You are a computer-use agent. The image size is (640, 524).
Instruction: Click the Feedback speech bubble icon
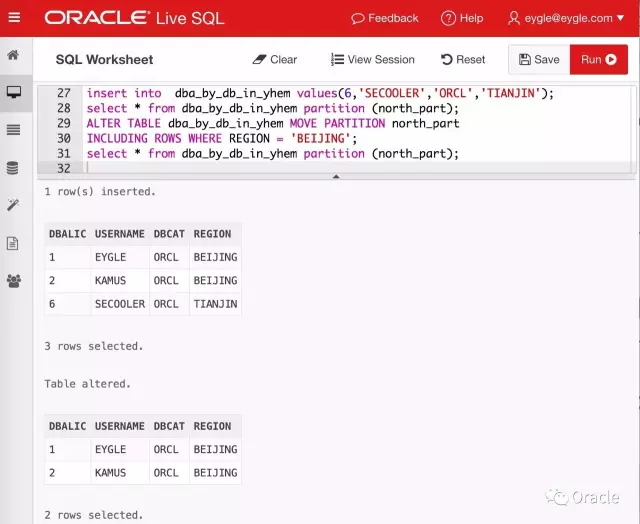click(358, 19)
